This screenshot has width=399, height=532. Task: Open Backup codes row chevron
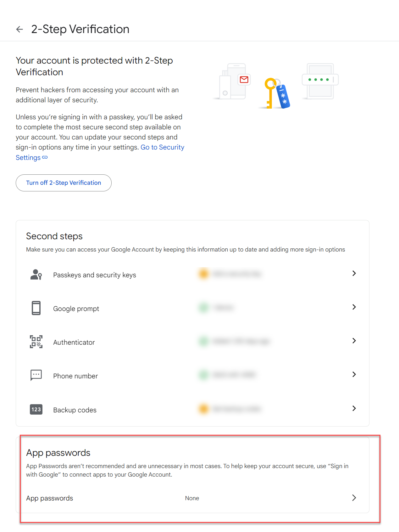354,408
